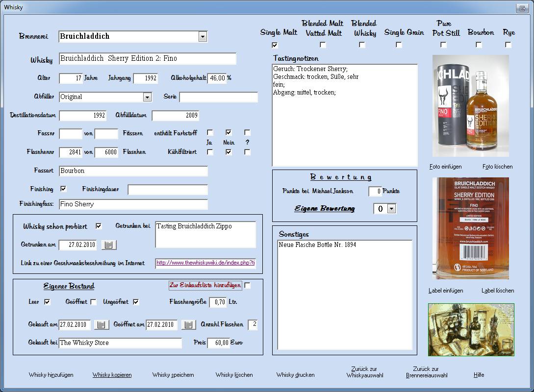This screenshot has width=534, height=392.
Task: Uncheck the Ungeöffnet checkbox
Action: pos(136,302)
